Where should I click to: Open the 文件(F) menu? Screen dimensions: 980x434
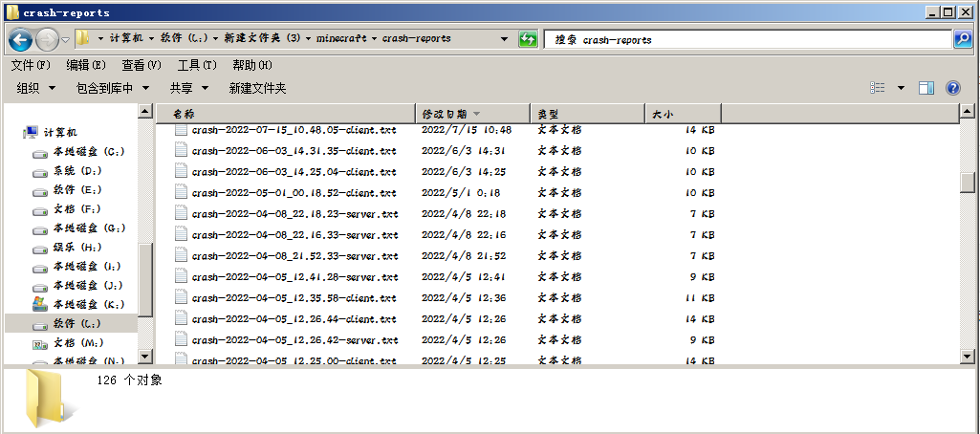[x=31, y=65]
